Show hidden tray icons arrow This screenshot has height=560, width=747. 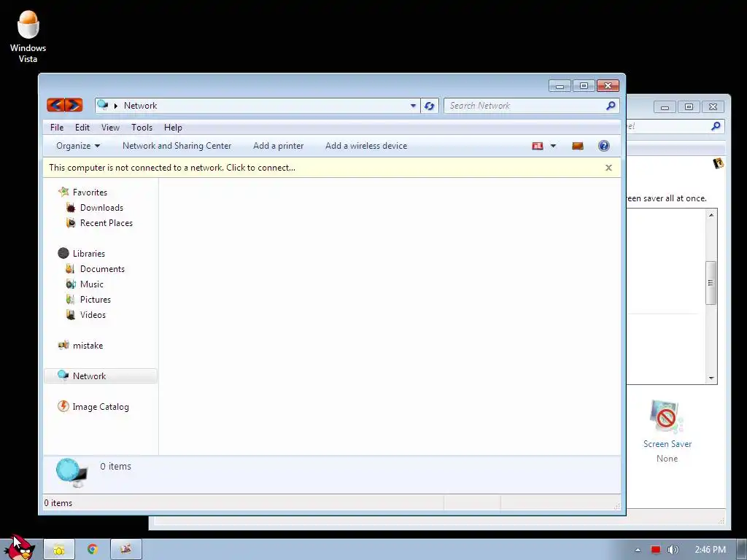pyautogui.click(x=638, y=550)
